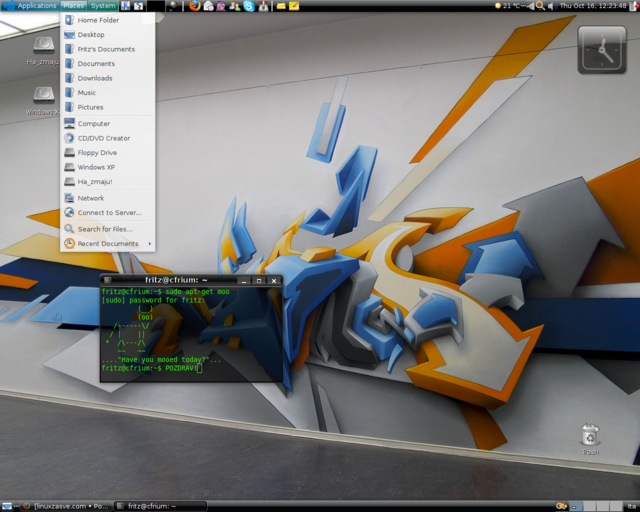The height and width of the screenshot is (512, 640).
Task: Open Floppy Drive entry
Action: click(x=108, y=152)
